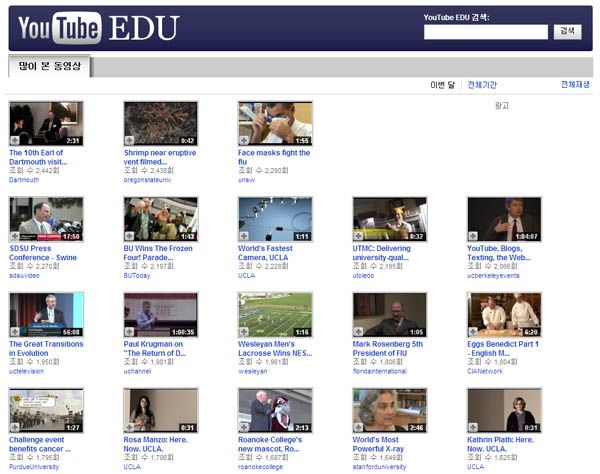Screen dimensions: 600x474
Task: Open 'Shrimp near eruptive vent filmed' title link
Action: click(160, 157)
